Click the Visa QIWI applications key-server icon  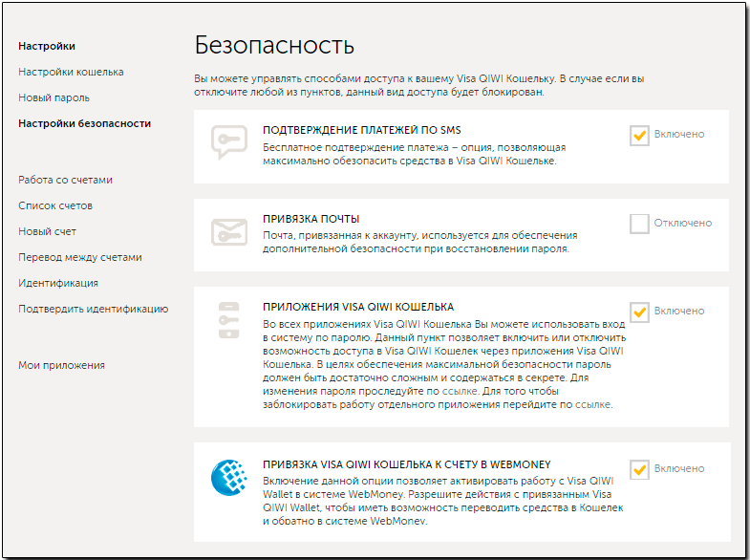tap(228, 320)
